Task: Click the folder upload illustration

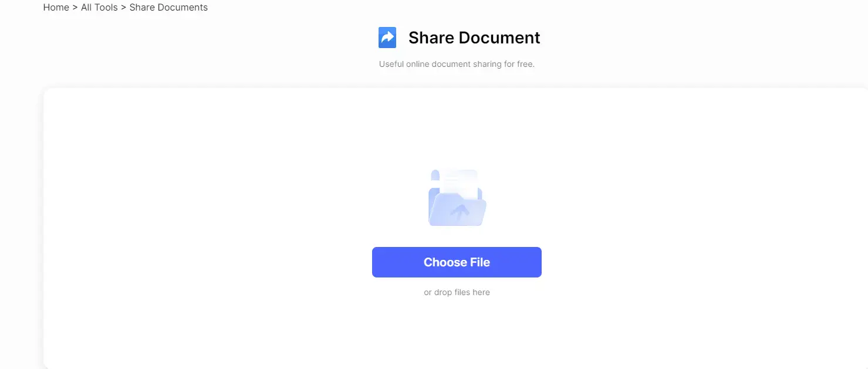Action: pyautogui.click(x=457, y=198)
